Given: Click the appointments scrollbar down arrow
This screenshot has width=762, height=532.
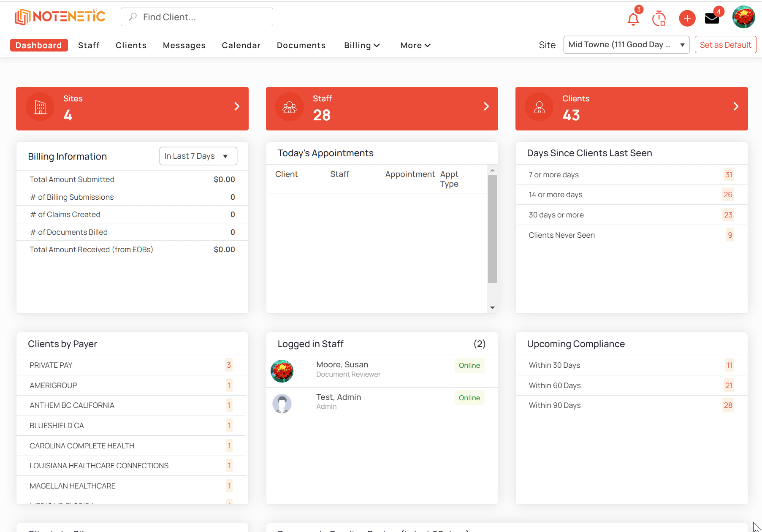Looking at the screenshot, I should 492,308.
